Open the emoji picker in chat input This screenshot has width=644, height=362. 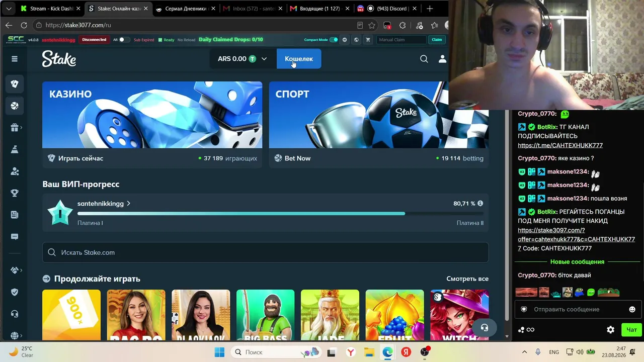click(632, 309)
